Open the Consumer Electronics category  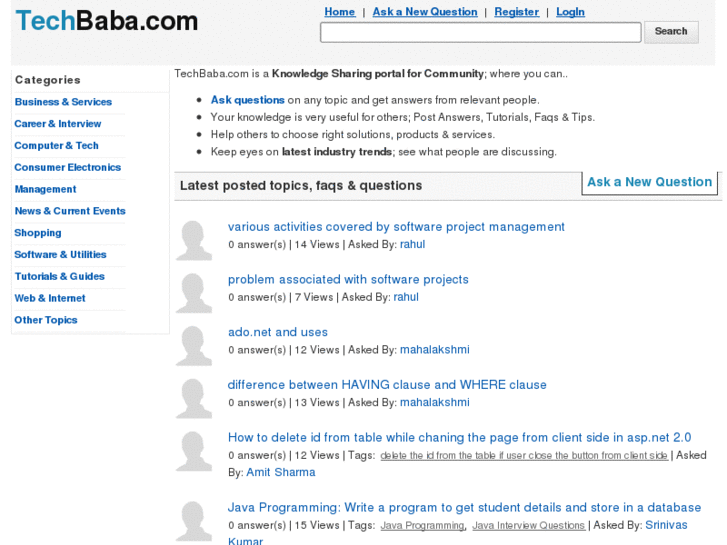click(67, 168)
